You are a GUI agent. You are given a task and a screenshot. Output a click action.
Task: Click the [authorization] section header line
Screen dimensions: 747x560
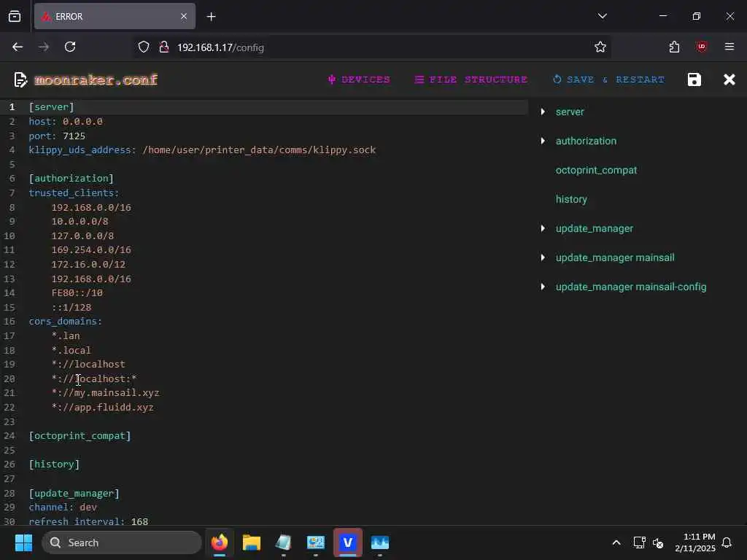tap(71, 179)
